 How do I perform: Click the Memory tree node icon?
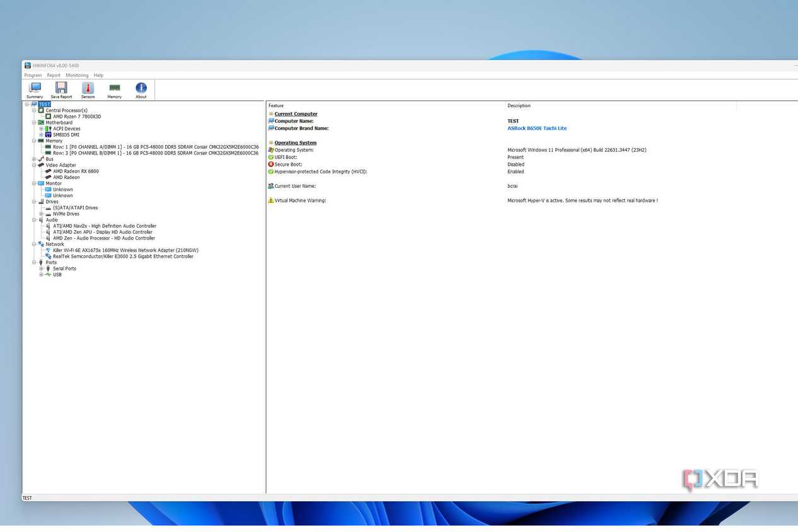pyautogui.click(x=41, y=141)
